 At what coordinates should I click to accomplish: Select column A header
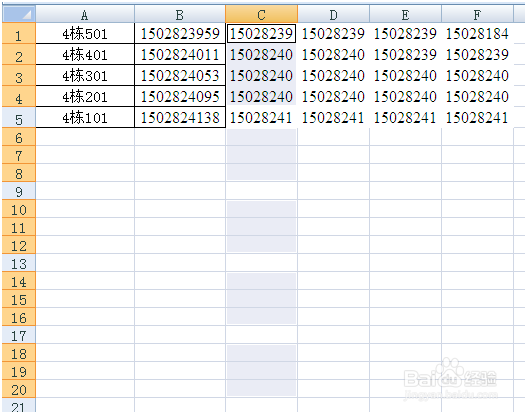85,14
